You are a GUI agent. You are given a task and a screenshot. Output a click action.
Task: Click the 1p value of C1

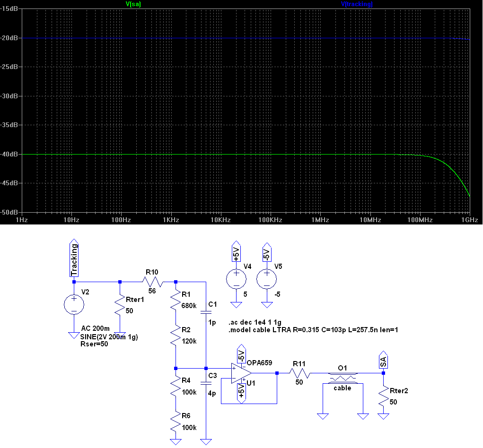212,323
